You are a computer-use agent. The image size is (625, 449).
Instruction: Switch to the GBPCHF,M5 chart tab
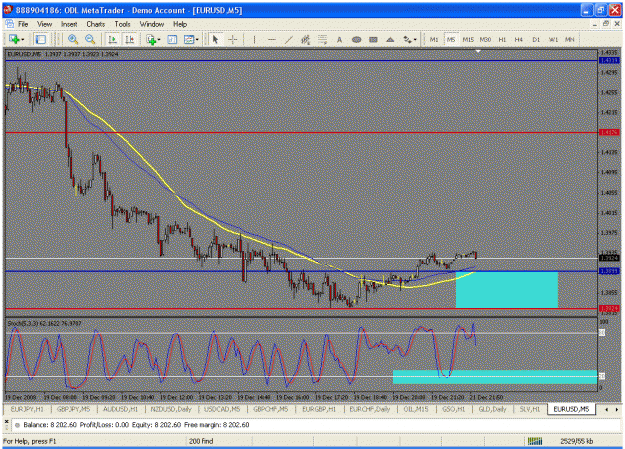tap(271, 409)
